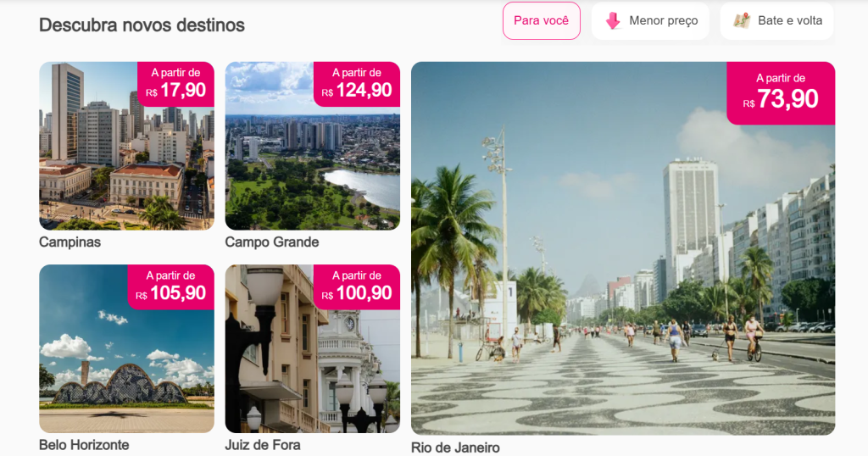Click the Belo Horizonte city name link

pos(84,445)
